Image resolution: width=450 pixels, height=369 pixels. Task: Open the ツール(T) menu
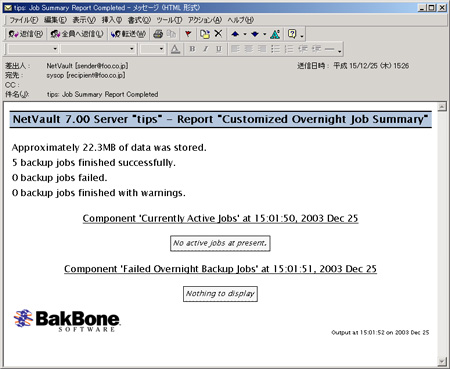(x=169, y=20)
